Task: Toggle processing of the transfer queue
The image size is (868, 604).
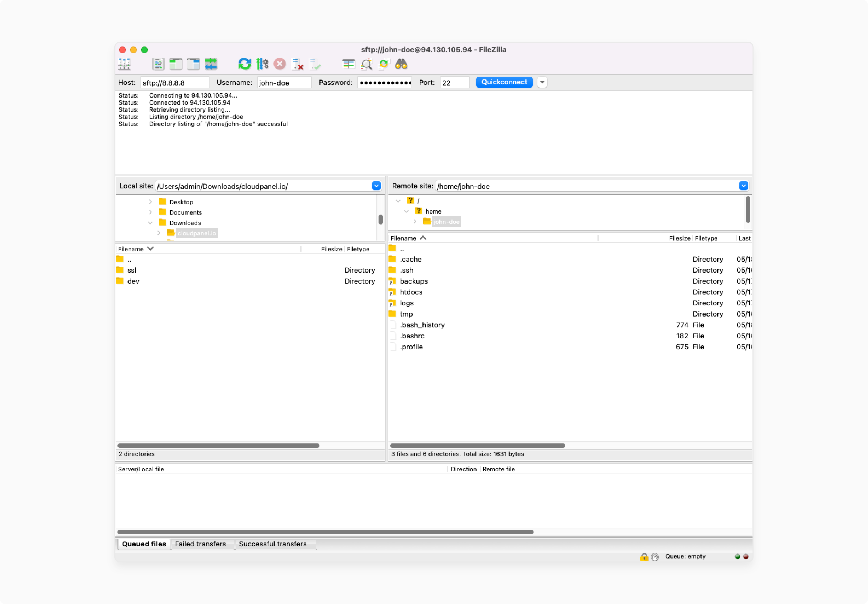Action: pos(262,64)
